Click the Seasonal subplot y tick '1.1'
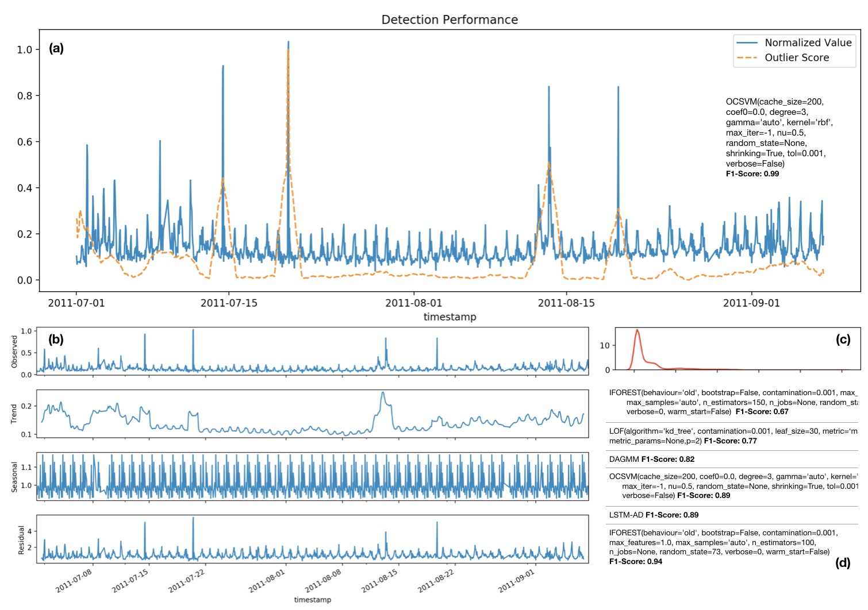The width and height of the screenshot is (868, 610). click(26, 468)
